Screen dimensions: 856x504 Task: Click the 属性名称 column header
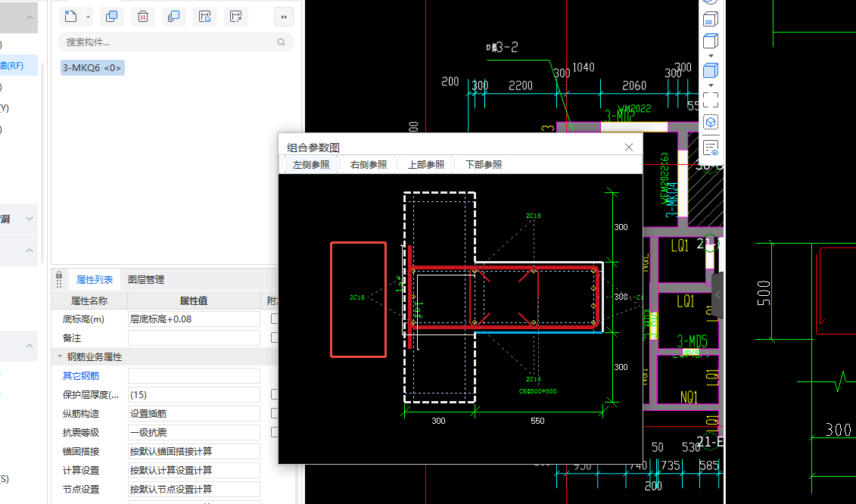tap(89, 300)
